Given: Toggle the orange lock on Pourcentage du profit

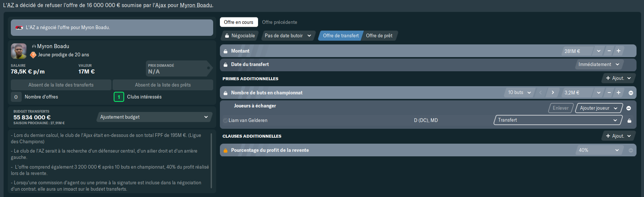Looking at the screenshot, I should (x=226, y=150).
